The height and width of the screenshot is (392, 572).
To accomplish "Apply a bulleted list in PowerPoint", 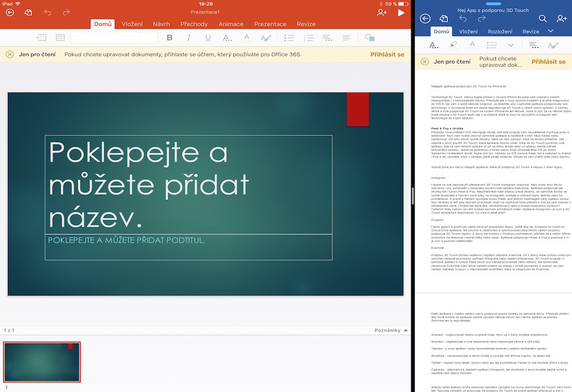I will click(x=289, y=37).
